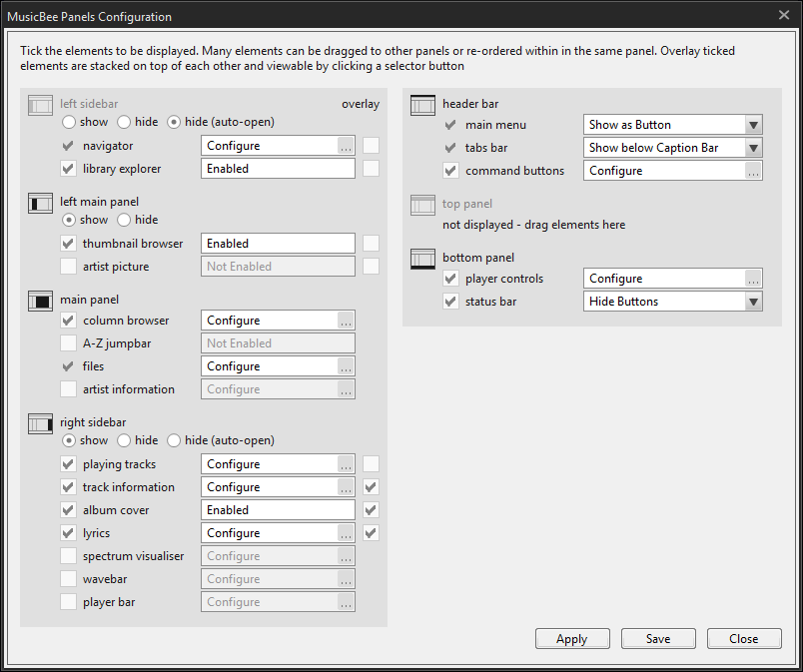
Task: Enable the spectrum visualiser checkbox
Action: pyautogui.click(x=68, y=556)
